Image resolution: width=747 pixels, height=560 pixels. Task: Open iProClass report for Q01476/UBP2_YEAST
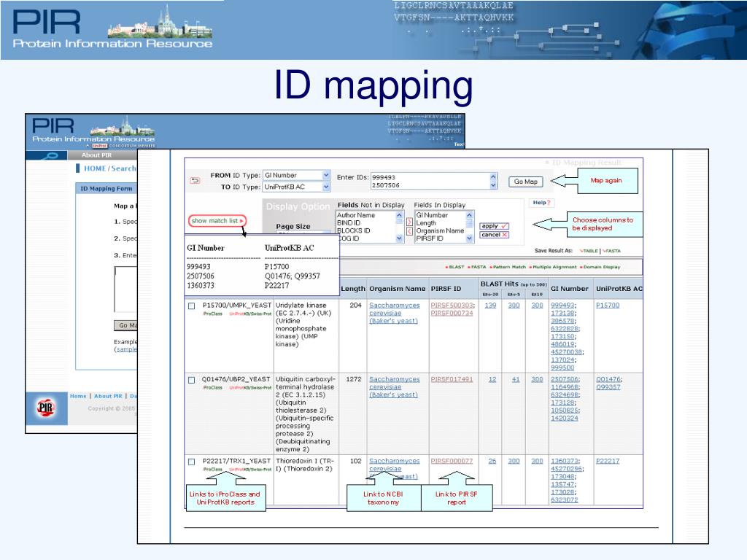click(212, 388)
